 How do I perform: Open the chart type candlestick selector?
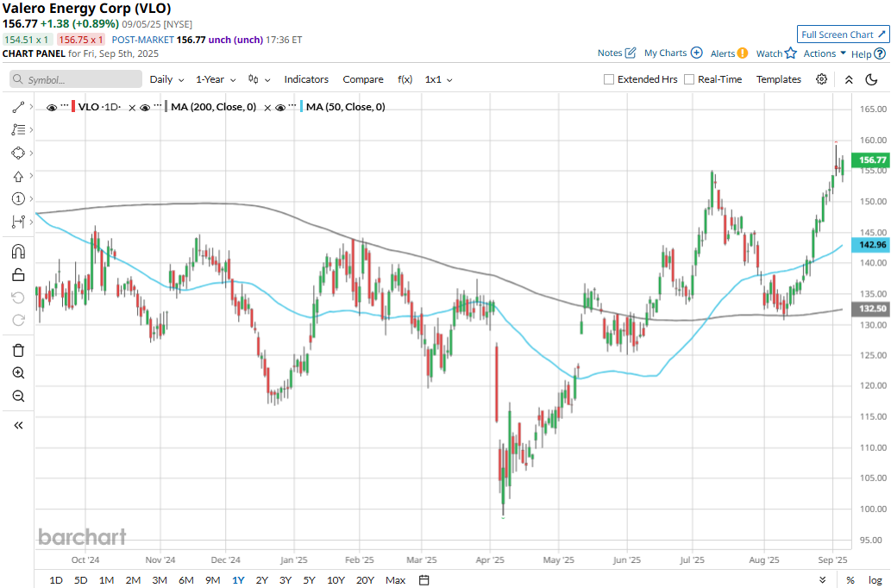click(259, 79)
